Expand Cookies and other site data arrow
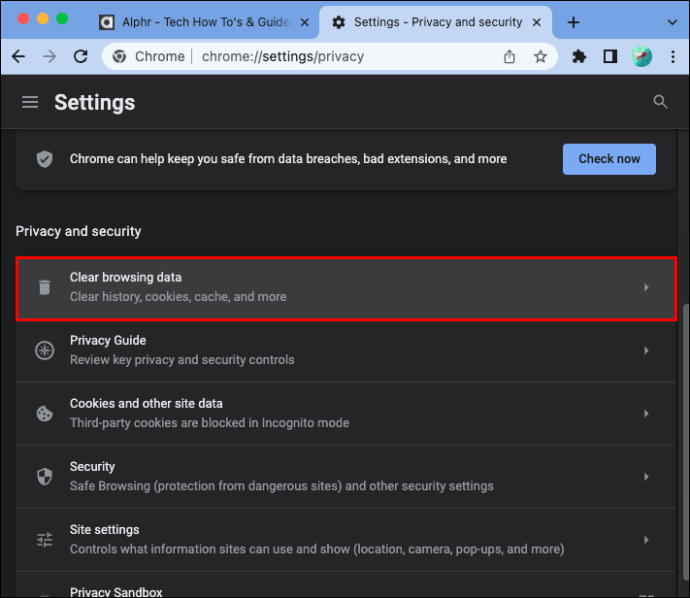 (x=646, y=414)
